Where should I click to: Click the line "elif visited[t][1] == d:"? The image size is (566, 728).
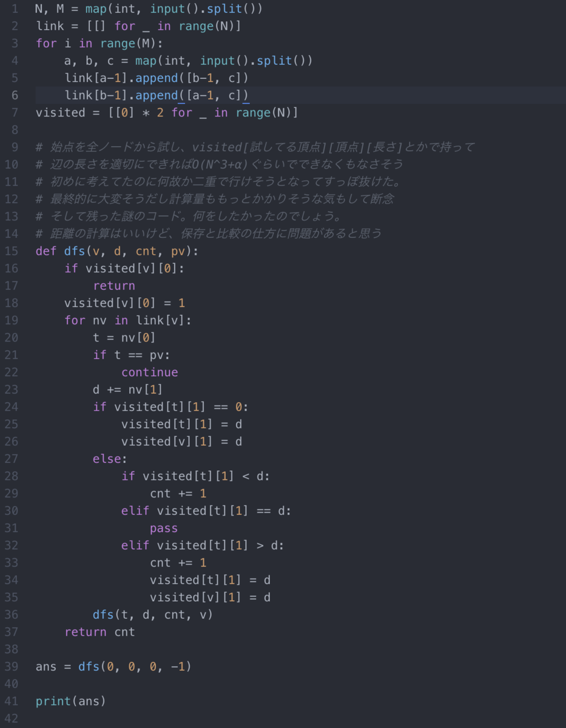(206, 510)
